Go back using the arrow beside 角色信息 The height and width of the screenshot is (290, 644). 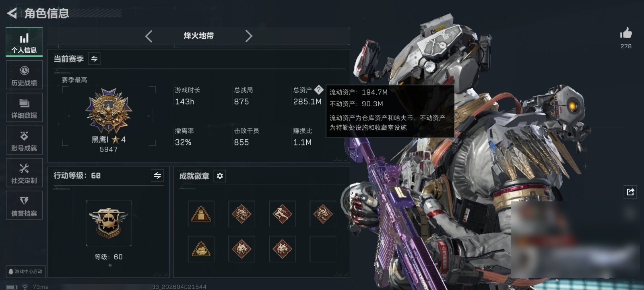(12, 13)
